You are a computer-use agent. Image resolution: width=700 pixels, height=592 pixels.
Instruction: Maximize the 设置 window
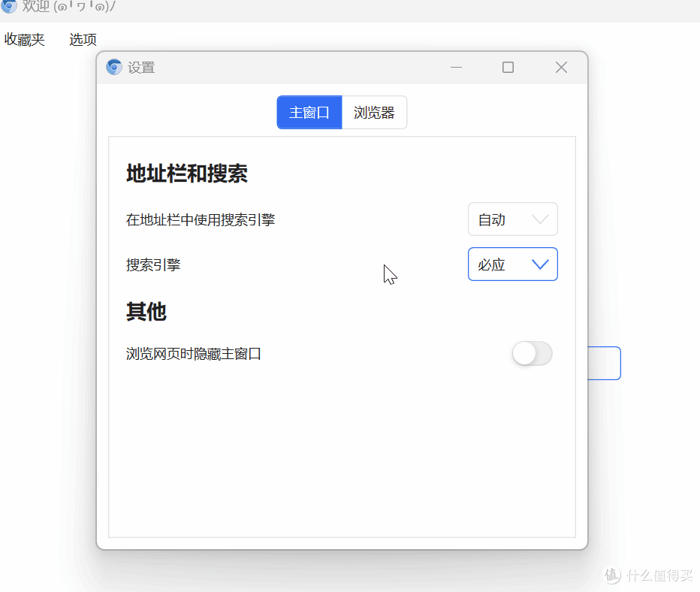click(x=508, y=68)
